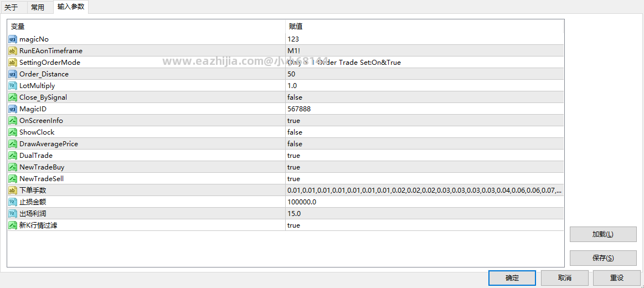Click the string icon beside 下单手数
This screenshot has width=644, height=288.
point(12,191)
